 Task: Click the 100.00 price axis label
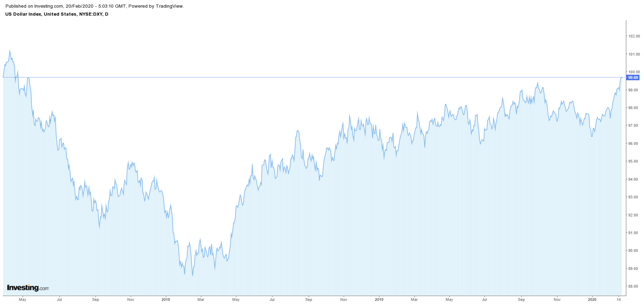[634, 72]
